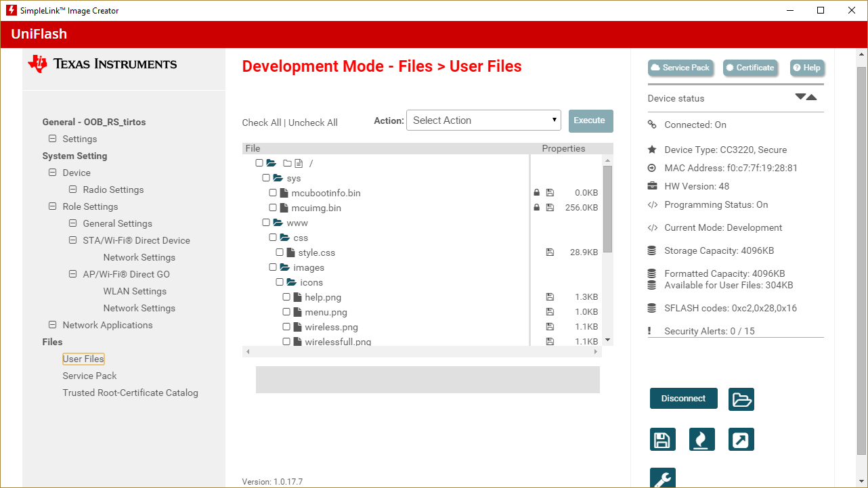Click the Device status down arrow
868x488 pixels.
[800, 97]
